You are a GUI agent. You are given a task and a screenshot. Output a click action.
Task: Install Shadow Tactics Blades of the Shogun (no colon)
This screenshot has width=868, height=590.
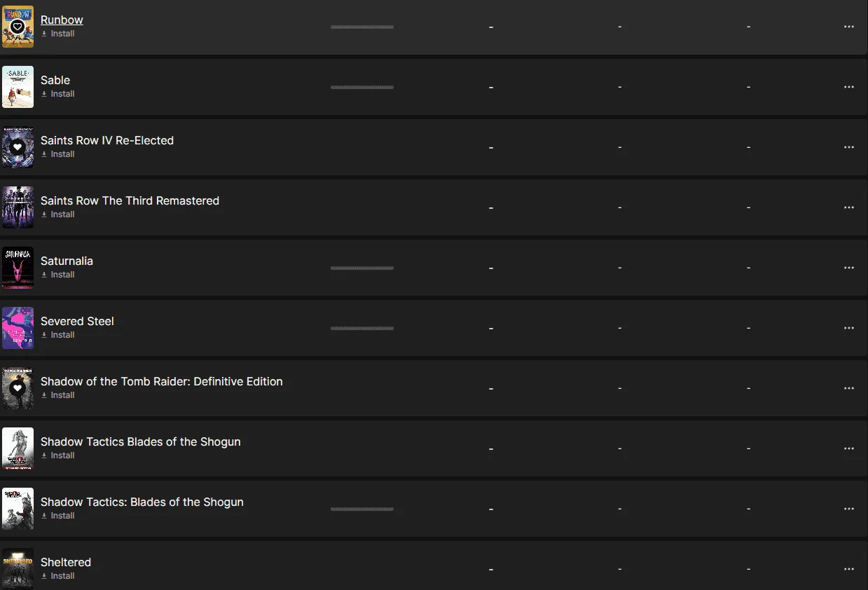[58, 455]
